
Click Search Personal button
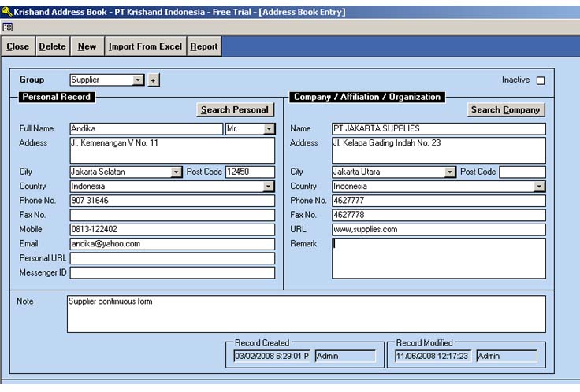236,109
